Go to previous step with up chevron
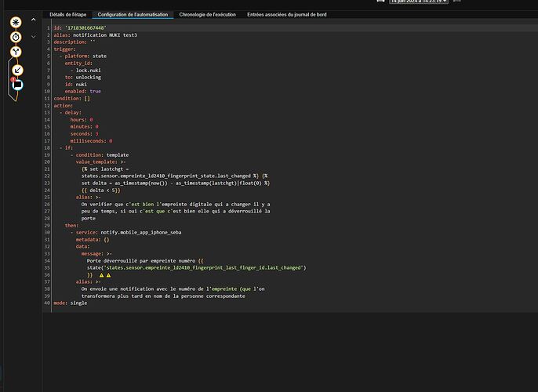Viewport: 538px width, 392px height. pos(33,20)
